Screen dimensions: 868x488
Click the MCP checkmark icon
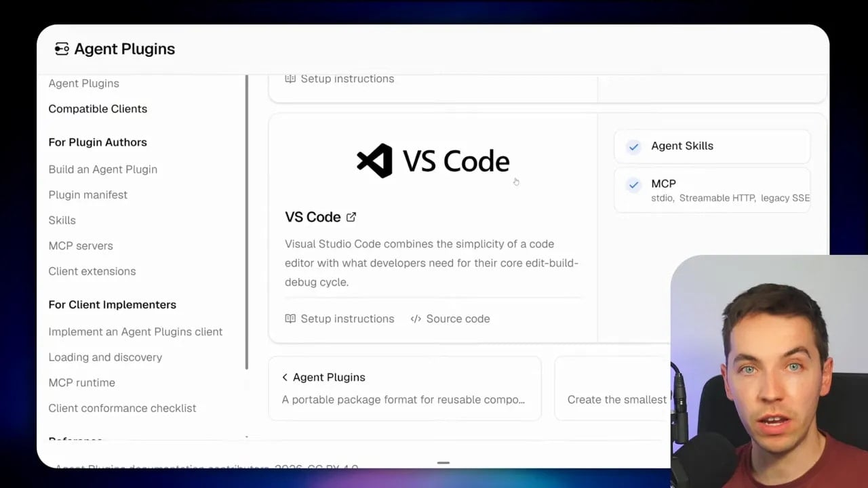coord(633,184)
